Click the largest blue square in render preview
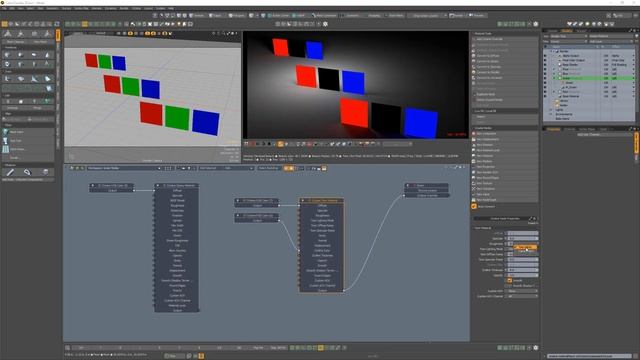Image resolution: width=640 pixels, height=360 pixels. coord(421,122)
